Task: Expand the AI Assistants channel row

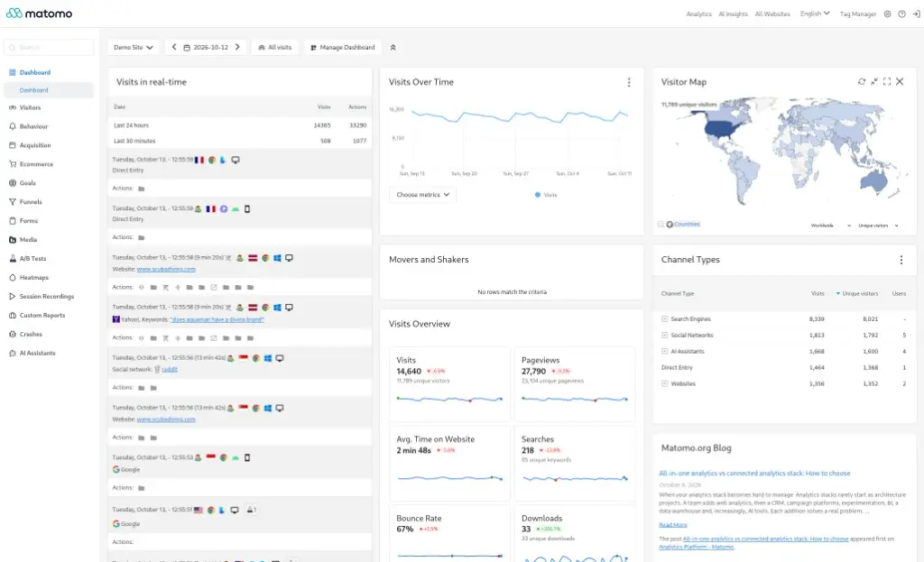Action: [665, 351]
